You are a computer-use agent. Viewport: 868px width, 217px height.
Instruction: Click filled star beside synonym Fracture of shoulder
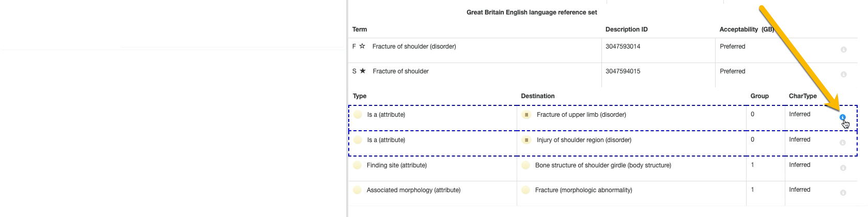pos(363,71)
